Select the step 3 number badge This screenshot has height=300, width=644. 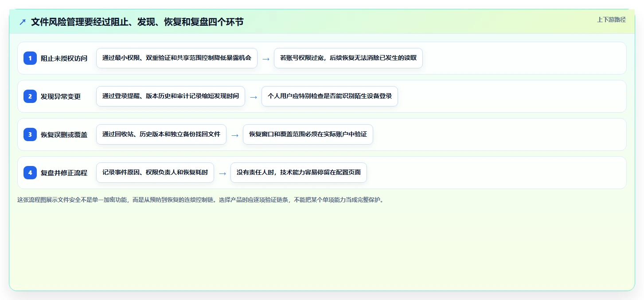pyautogui.click(x=30, y=134)
